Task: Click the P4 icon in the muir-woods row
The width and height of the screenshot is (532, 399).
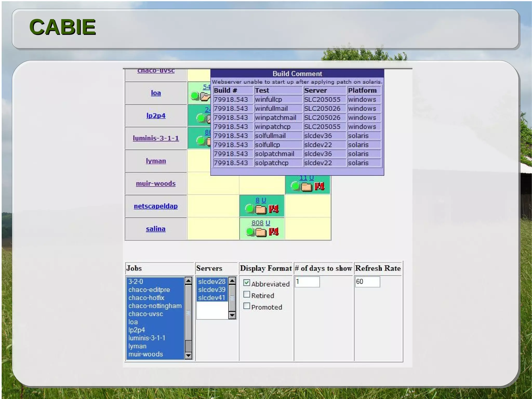Action: point(319,186)
